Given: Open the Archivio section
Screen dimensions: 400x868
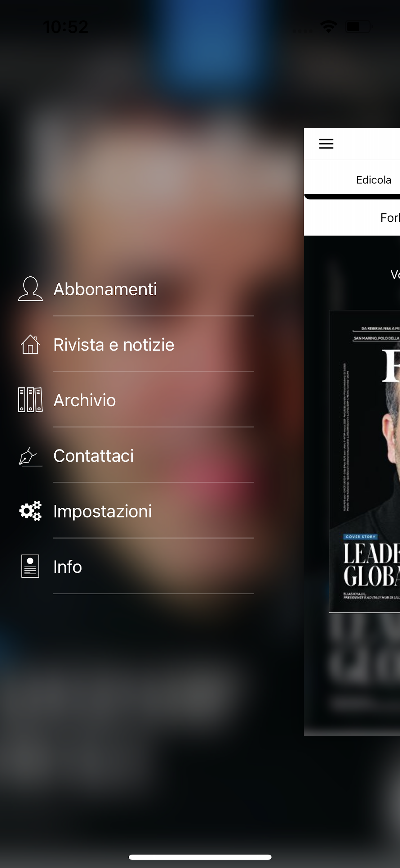Looking at the screenshot, I should pos(85,400).
